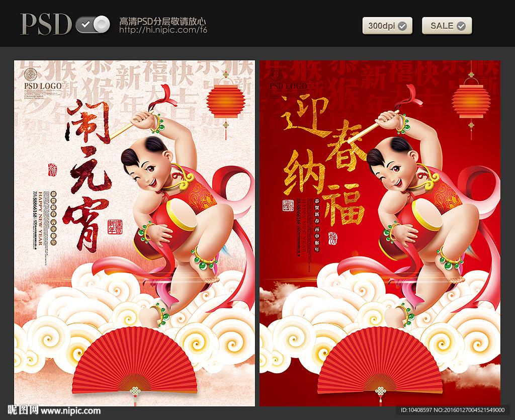This screenshot has width=515, height=420.
Task: Select the 迎春纳福 red poster preview
Action: 380,233
